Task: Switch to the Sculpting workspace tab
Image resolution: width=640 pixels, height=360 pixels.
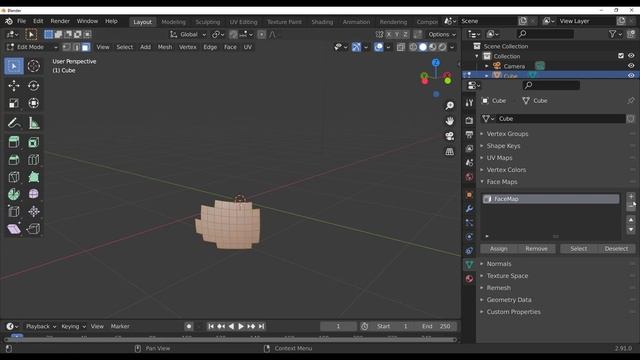Action: click(207, 22)
